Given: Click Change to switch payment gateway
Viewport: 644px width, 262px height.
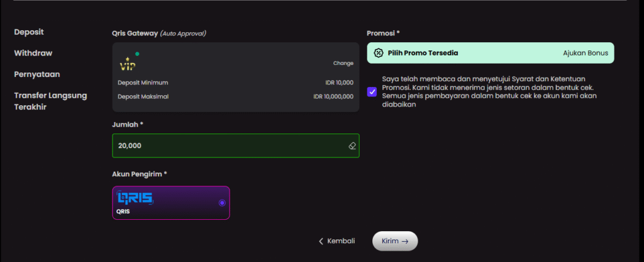Looking at the screenshot, I should click(343, 64).
